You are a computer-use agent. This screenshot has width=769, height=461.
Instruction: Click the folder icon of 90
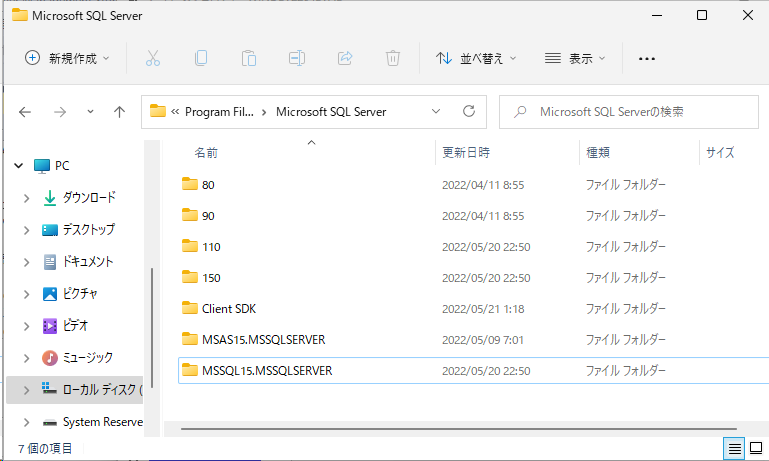point(190,215)
